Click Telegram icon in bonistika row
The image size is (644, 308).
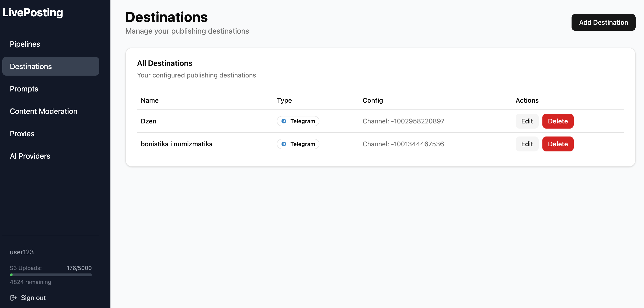click(284, 144)
